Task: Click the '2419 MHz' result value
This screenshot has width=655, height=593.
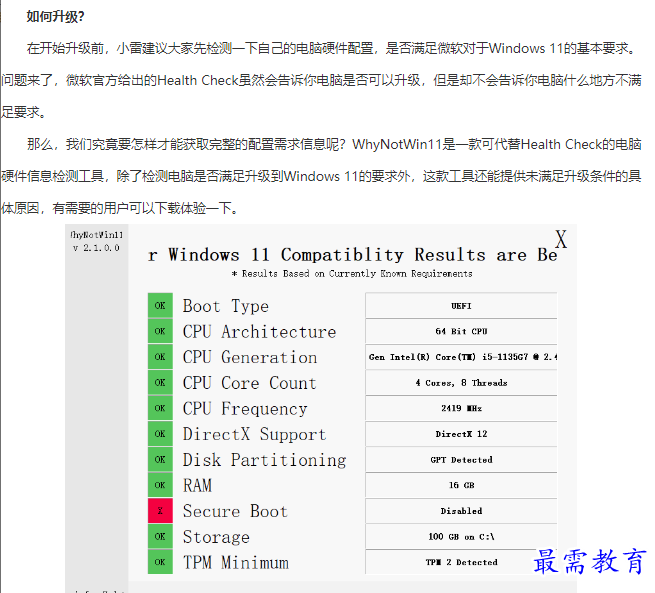Action: 461,408
